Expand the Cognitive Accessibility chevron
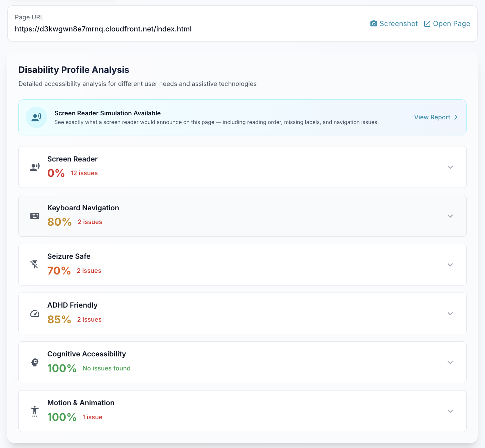The image size is (485, 448). [x=450, y=362]
